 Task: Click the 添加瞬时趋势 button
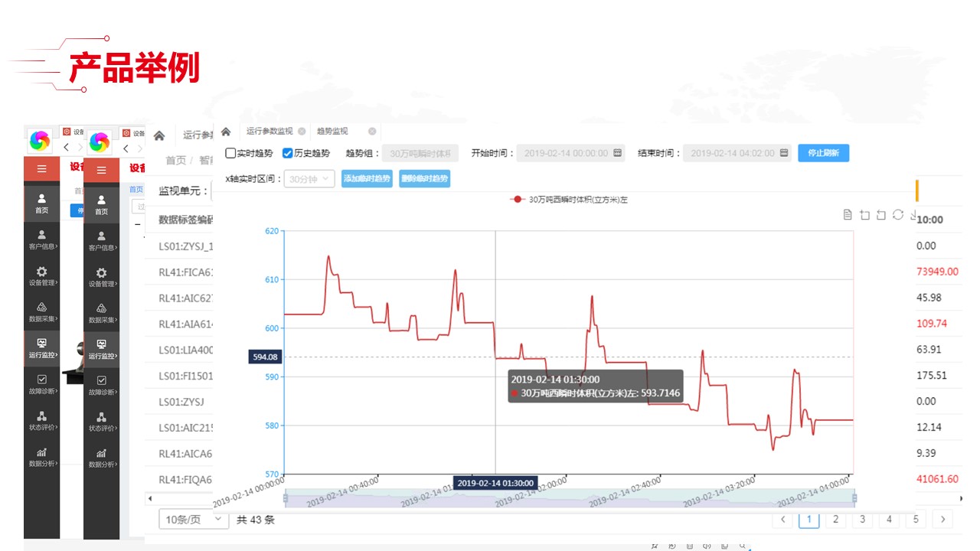(x=367, y=178)
